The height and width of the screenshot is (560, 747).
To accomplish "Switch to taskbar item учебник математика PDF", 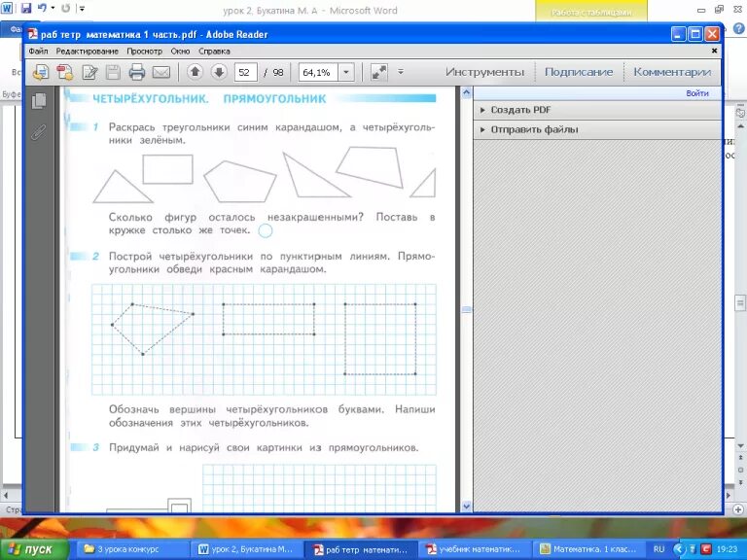I will (x=474, y=549).
